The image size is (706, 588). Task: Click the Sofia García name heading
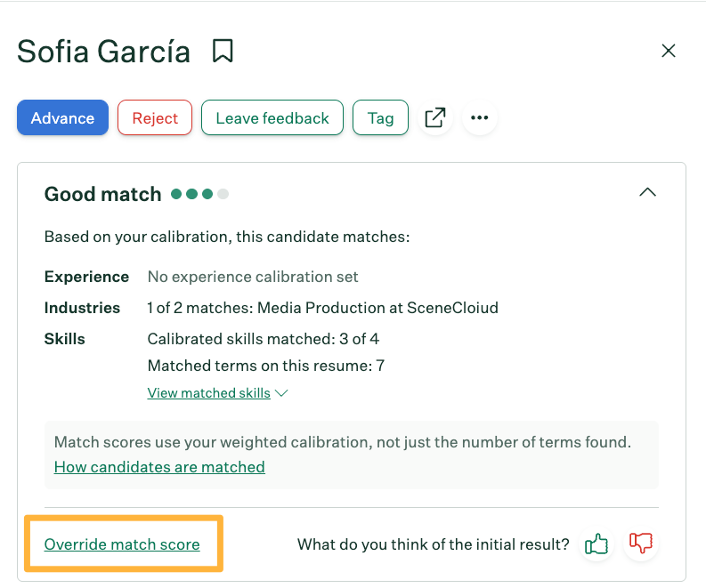click(x=104, y=52)
